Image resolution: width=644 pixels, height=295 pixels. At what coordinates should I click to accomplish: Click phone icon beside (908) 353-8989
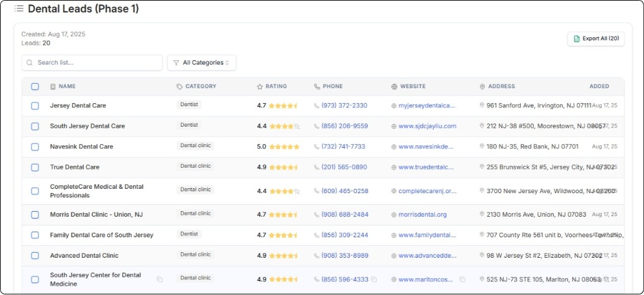point(316,256)
